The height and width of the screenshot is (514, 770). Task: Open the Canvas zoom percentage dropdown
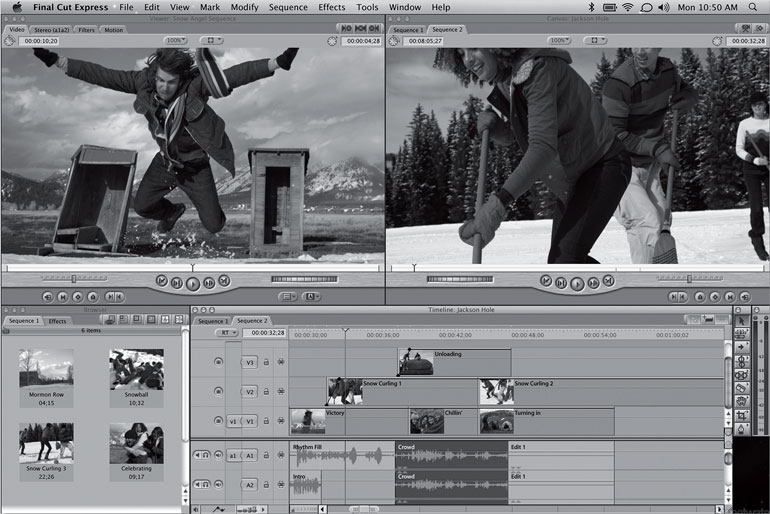tap(560, 40)
